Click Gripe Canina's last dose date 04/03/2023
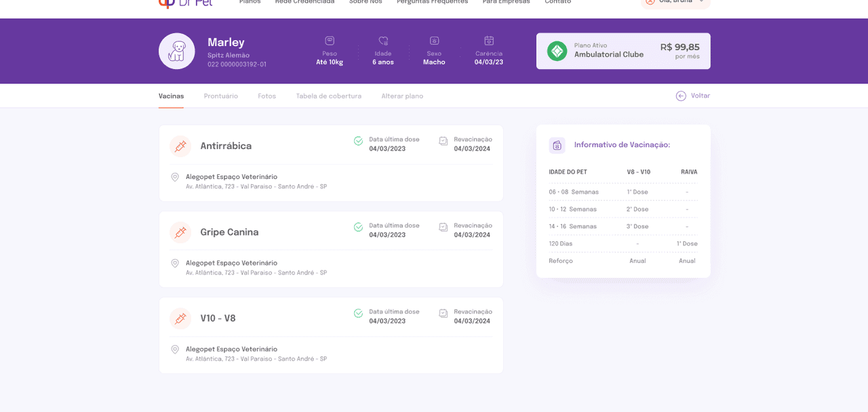 point(387,235)
